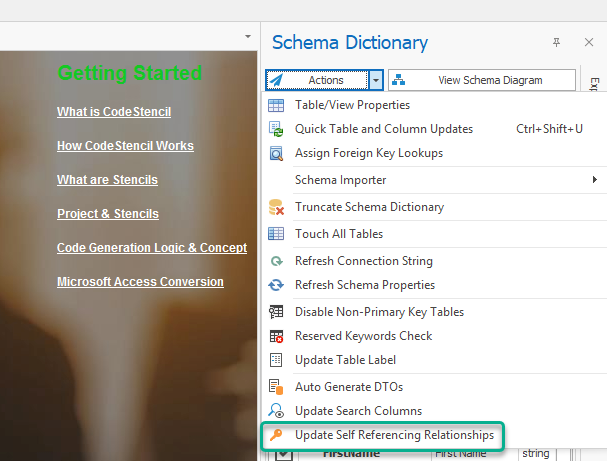Choose Refresh Connection String from menu
The width and height of the screenshot is (607, 461).
(363, 261)
